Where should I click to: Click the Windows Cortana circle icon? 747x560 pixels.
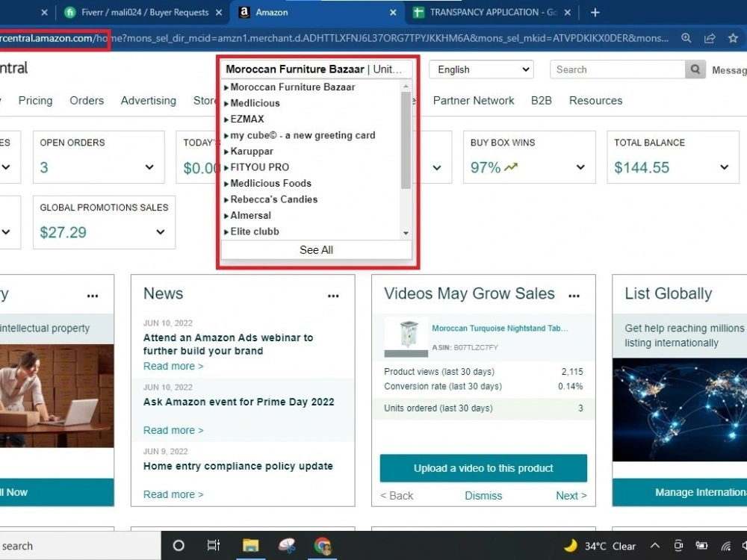pyautogui.click(x=179, y=546)
